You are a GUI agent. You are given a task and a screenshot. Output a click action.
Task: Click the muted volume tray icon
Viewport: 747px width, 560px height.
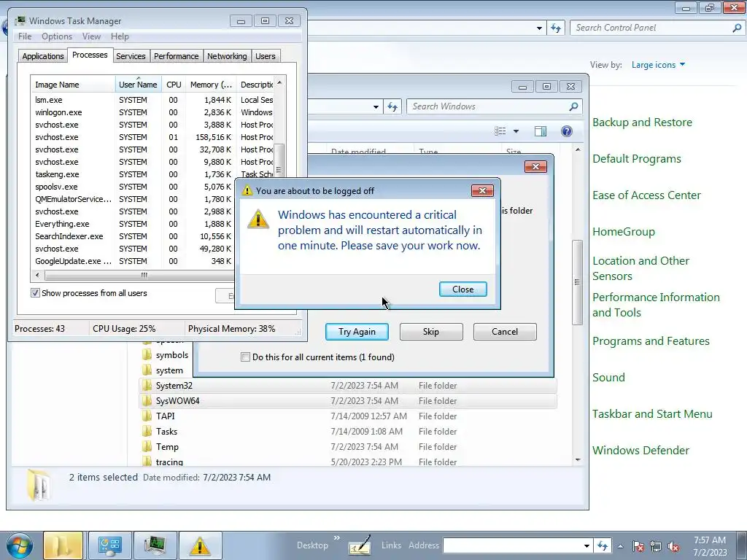673,546
